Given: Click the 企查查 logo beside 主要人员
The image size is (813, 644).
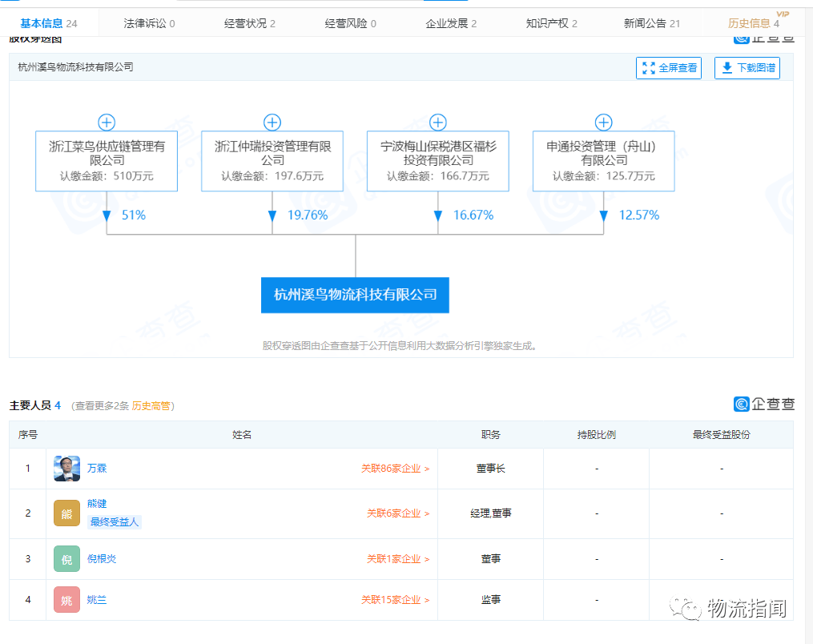Looking at the screenshot, I should click(x=764, y=405).
